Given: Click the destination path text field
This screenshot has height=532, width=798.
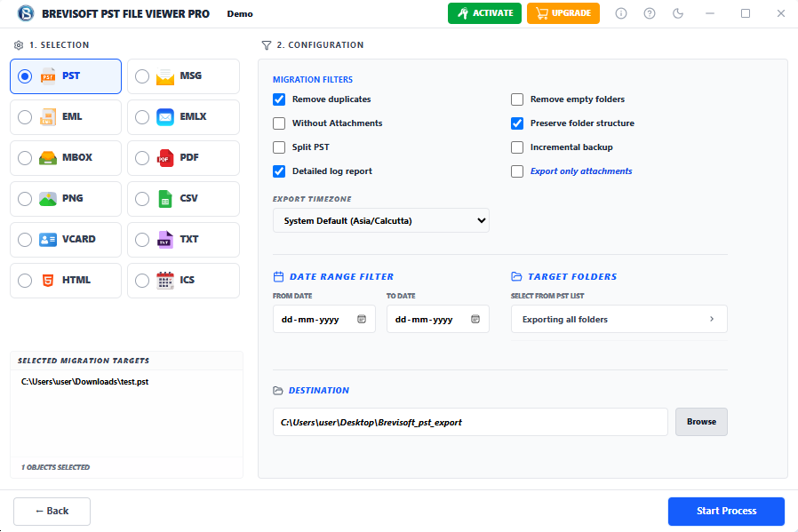Looking at the screenshot, I should pyautogui.click(x=470, y=422).
